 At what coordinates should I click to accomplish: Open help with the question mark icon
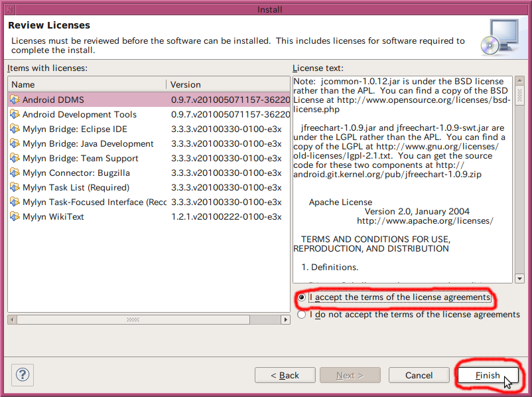(x=23, y=375)
